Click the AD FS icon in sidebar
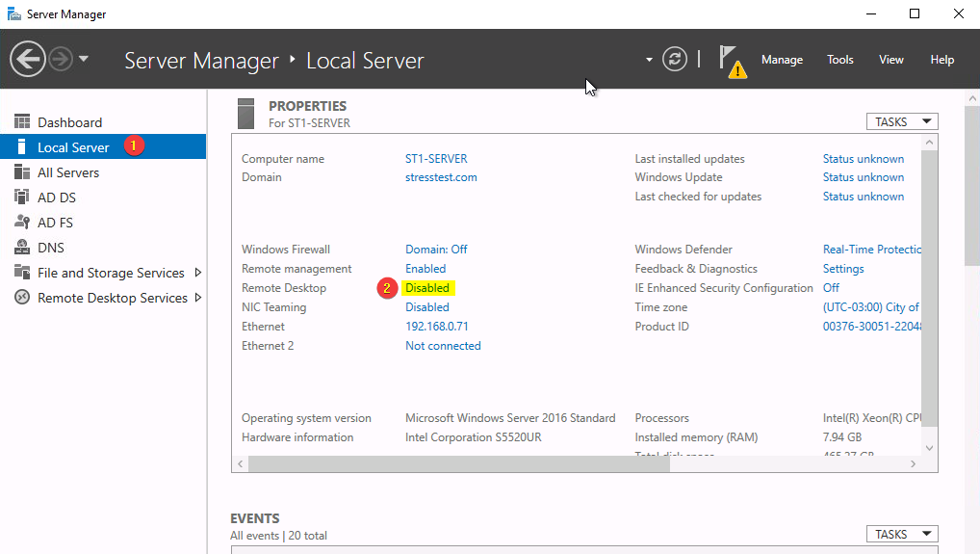The image size is (980, 554). (x=22, y=222)
